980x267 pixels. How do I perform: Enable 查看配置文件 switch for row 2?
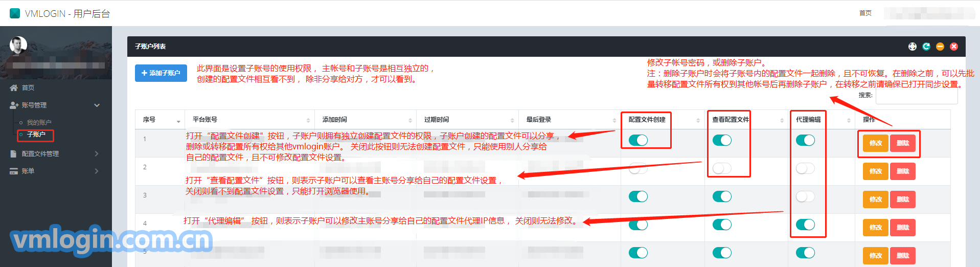pos(722,168)
